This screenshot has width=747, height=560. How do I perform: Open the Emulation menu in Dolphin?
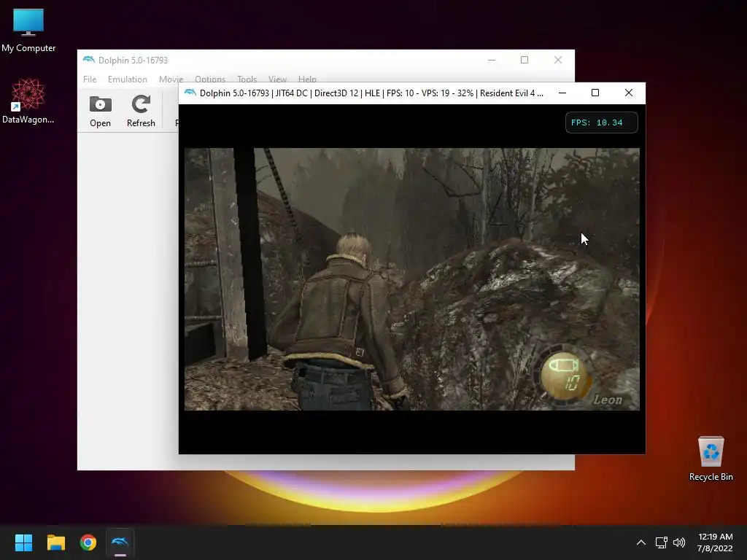127,79
